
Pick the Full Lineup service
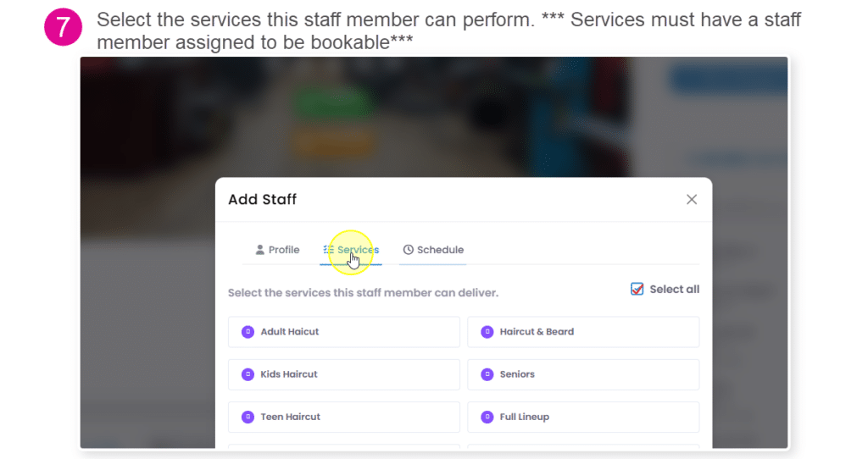click(583, 417)
